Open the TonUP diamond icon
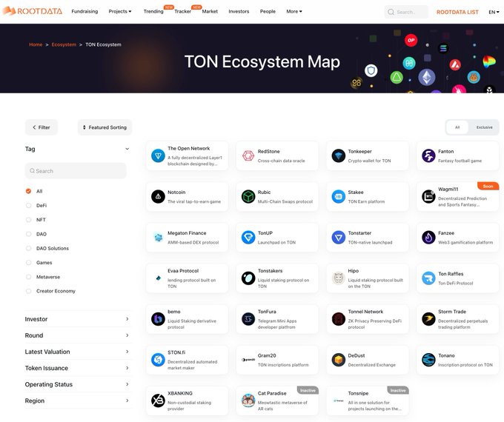Screen dimensions: 504x422 click(248, 238)
